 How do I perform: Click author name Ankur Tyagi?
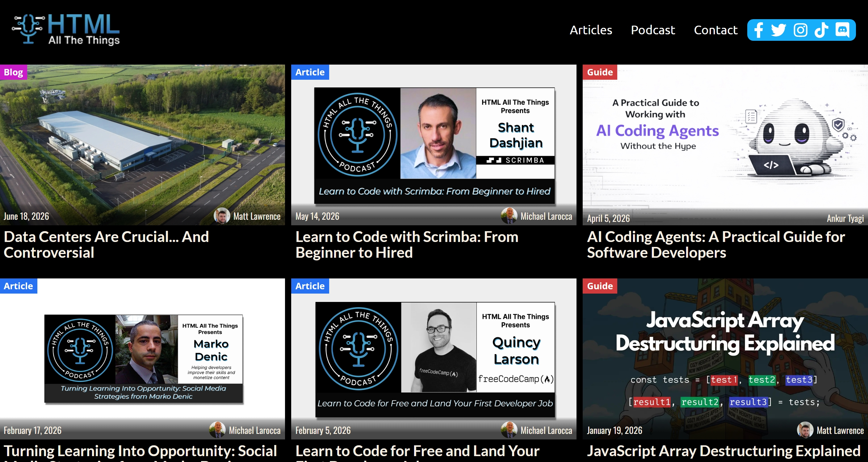click(x=845, y=218)
